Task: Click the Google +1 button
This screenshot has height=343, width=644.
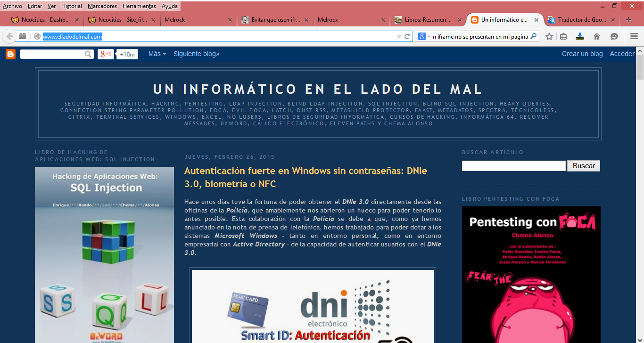Action: pyautogui.click(x=106, y=54)
